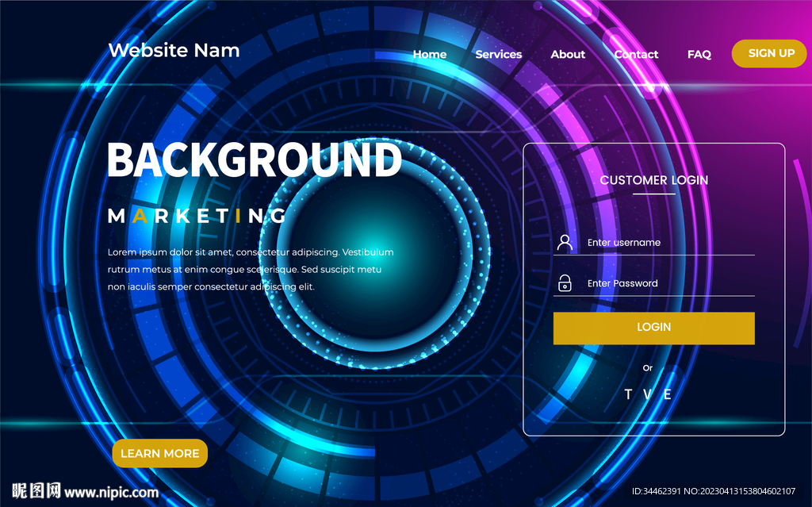
Task: Click the "Website Nam" site logo
Action: pos(174,50)
